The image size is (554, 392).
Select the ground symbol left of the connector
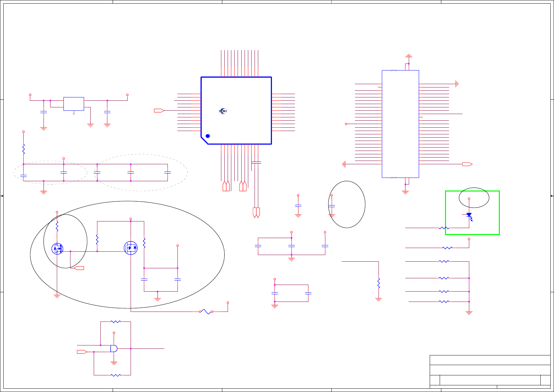[x=344, y=164]
